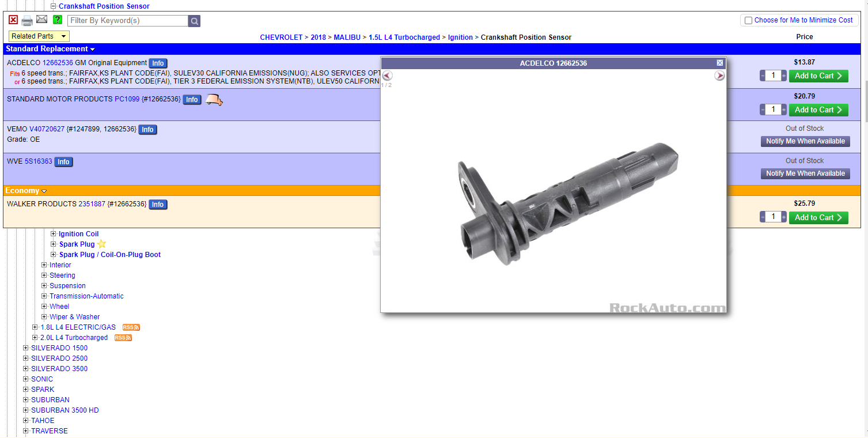Decrease quantity for the $13.87 ACDELCO part
The height and width of the screenshot is (438, 868).
763,75
